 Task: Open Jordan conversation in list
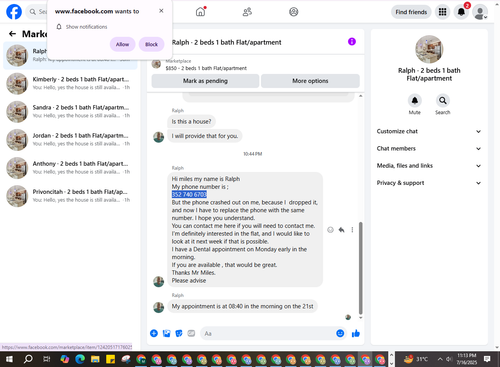coord(70,140)
